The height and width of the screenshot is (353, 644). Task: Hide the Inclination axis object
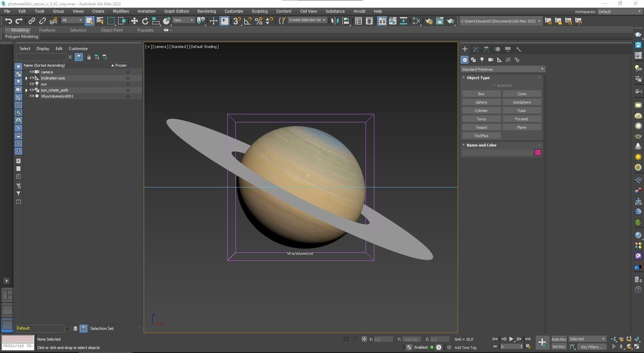point(32,78)
